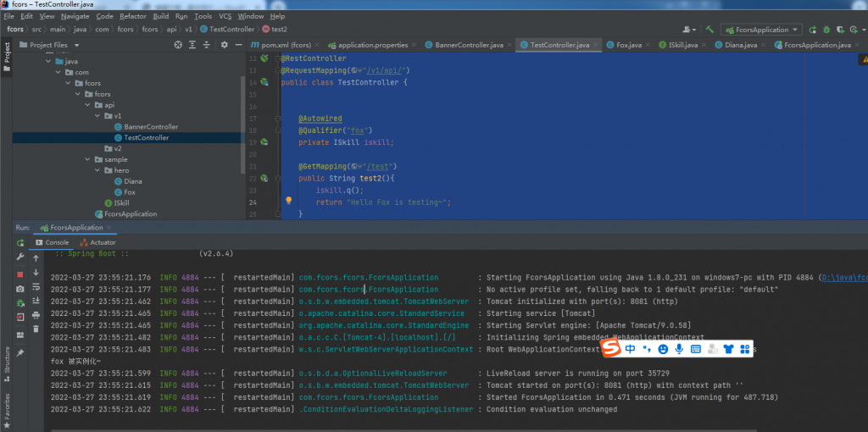
Task: Click Sogou IME Chinese mode toggle
Action: tap(631, 348)
